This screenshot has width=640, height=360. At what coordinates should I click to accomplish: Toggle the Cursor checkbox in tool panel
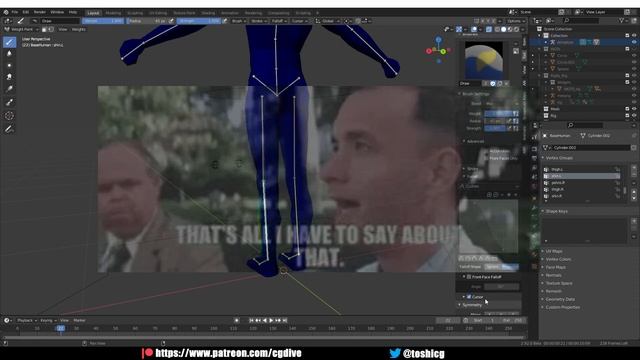coord(469,297)
